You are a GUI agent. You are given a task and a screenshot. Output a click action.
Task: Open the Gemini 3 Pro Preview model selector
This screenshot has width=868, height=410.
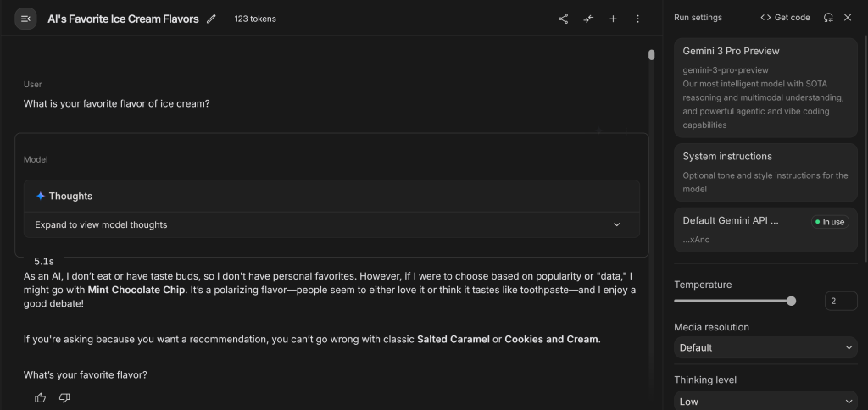[x=765, y=87]
